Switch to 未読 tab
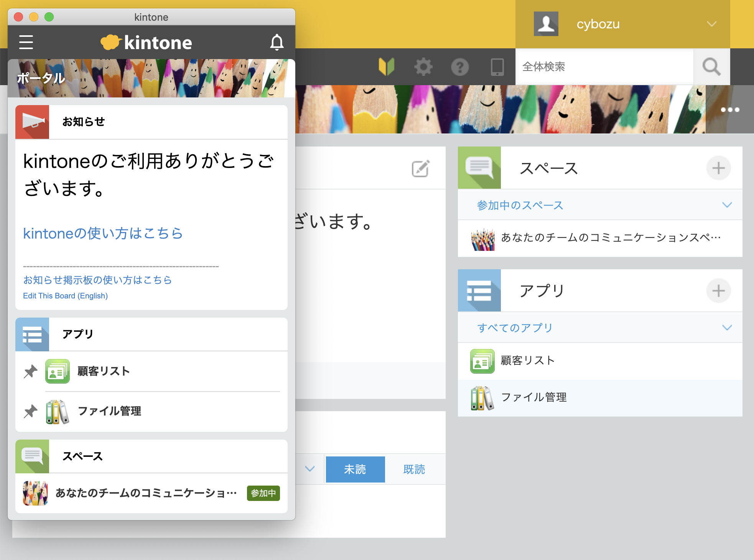The height and width of the screenshot is (560, 754). [356, 469]
